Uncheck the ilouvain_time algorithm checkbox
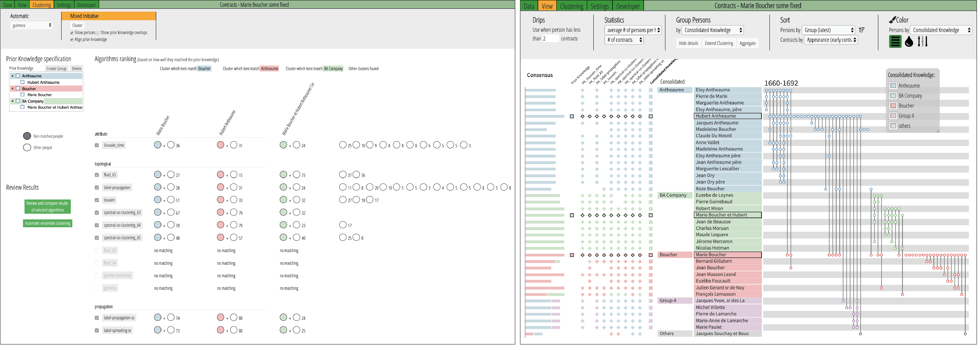 coord(97,145)
